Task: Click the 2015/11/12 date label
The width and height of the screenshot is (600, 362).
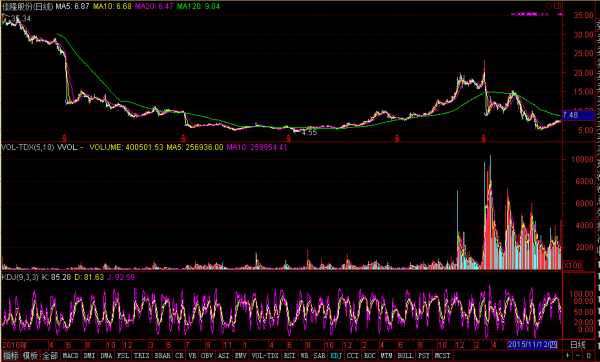Action: coord(532,345)
